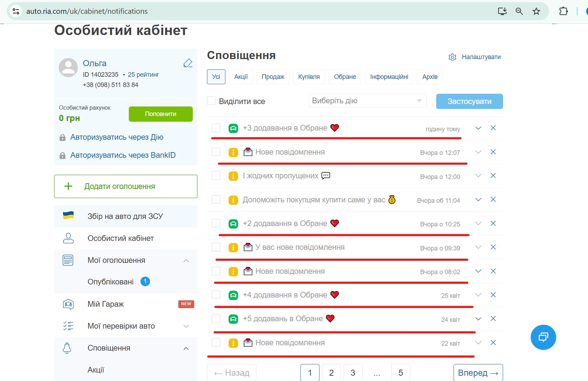Open the blue chat support bubble
This screenshot has width=588, height=381.
pos(543,337)
